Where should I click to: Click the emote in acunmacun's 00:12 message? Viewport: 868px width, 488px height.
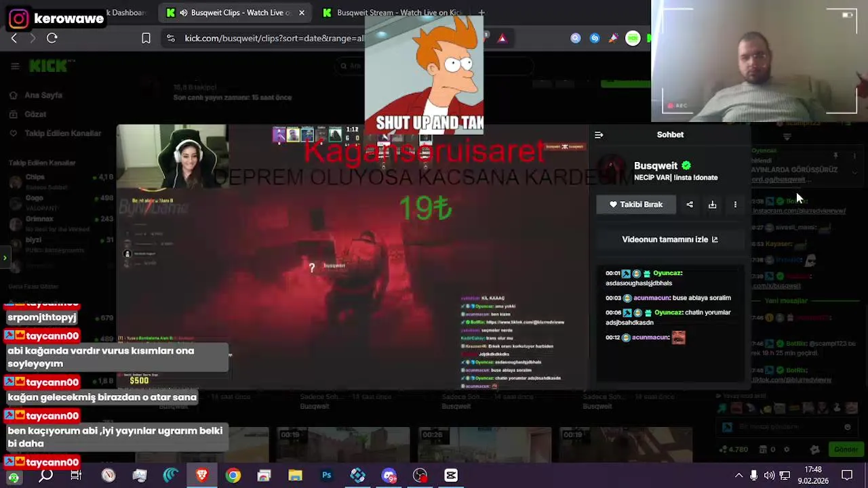click(679, 338)
